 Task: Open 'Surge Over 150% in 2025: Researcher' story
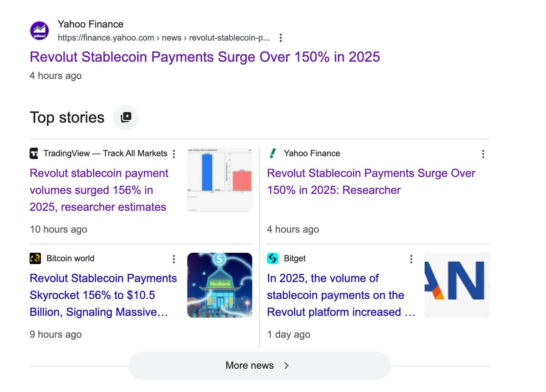point(371,181)
